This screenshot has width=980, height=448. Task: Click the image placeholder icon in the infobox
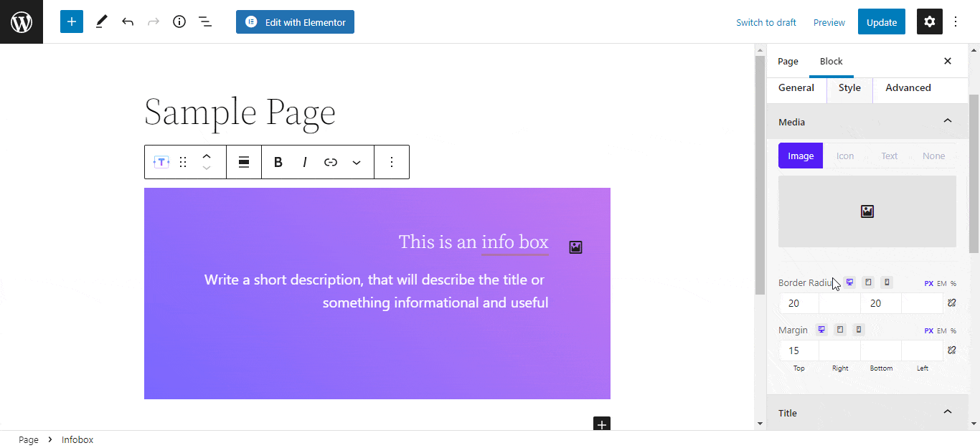[x=575, y=247]
